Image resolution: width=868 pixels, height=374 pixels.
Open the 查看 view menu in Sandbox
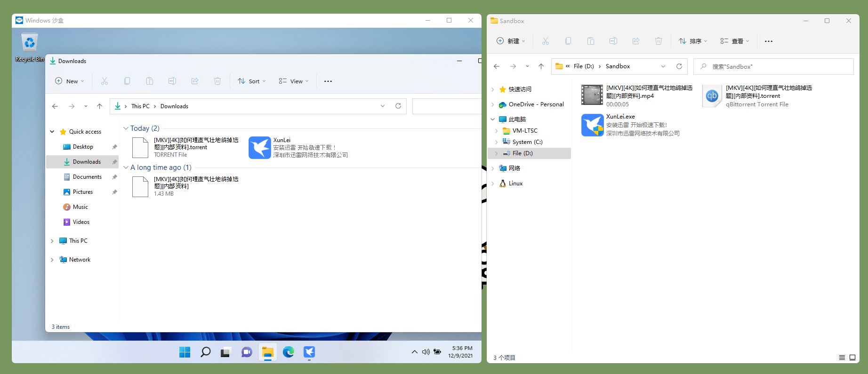click(x=734, y=41)
